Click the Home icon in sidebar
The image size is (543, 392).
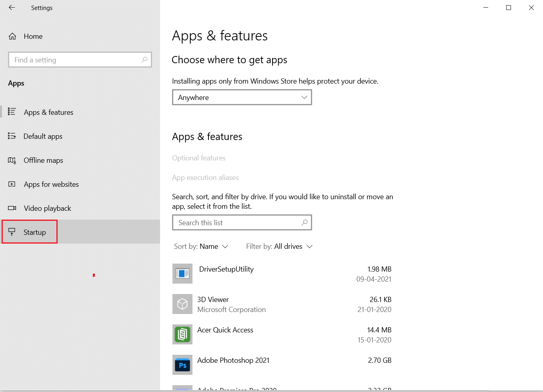click(x=12, y=36)
